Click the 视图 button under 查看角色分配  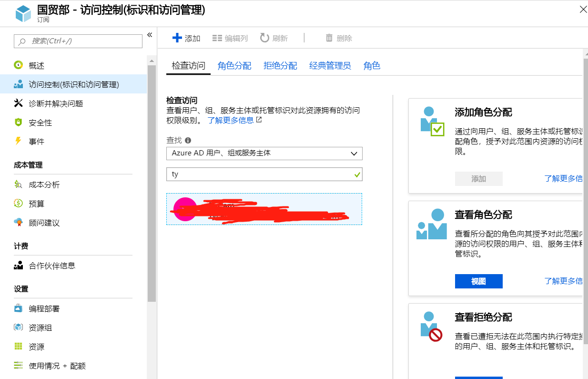point(479,281)
